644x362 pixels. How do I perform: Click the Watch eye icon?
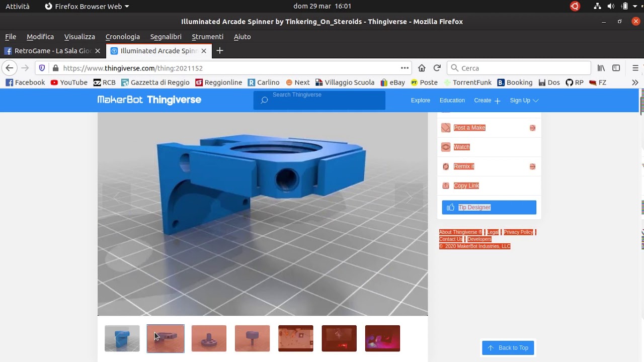(x=446, y=147)
